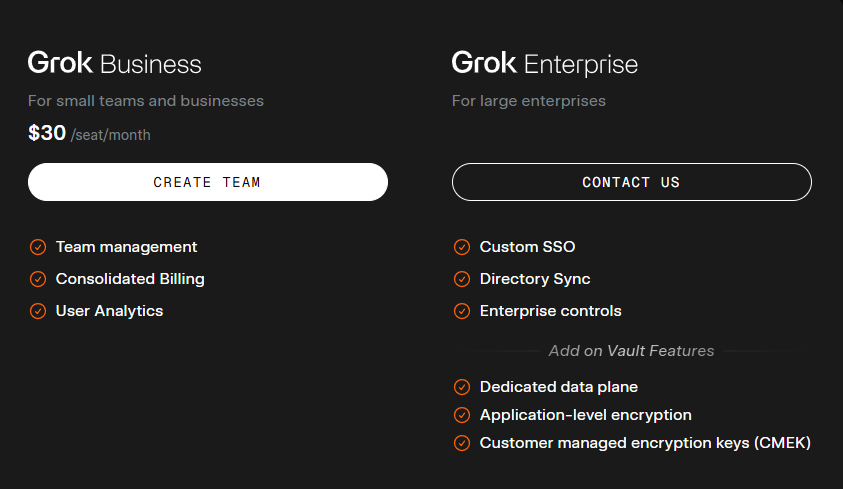Screen dimensions: 843x489
Task: Click For small teams and businesses text
Action: [x=146, y=101]
